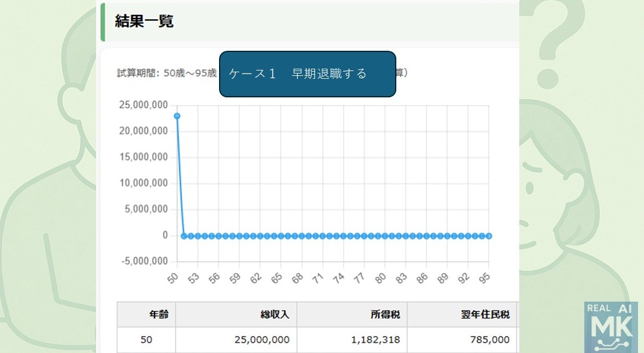
Task: Click the 所得税 column header
Action: [x=385, y=315]
